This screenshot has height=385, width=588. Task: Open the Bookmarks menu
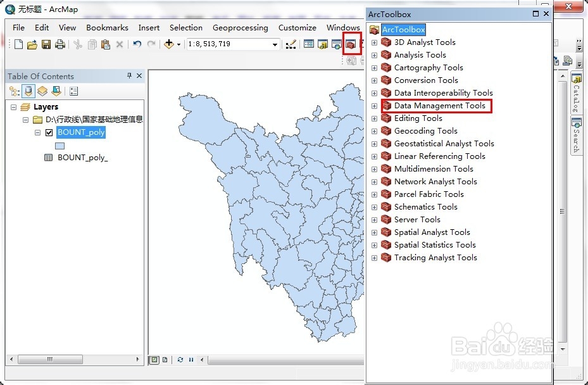click(107, 28)
